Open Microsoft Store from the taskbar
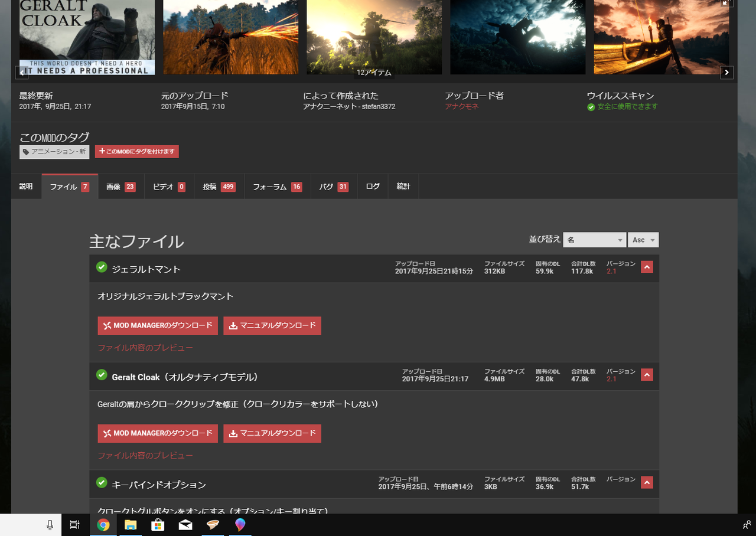 (x=158, y=525)
